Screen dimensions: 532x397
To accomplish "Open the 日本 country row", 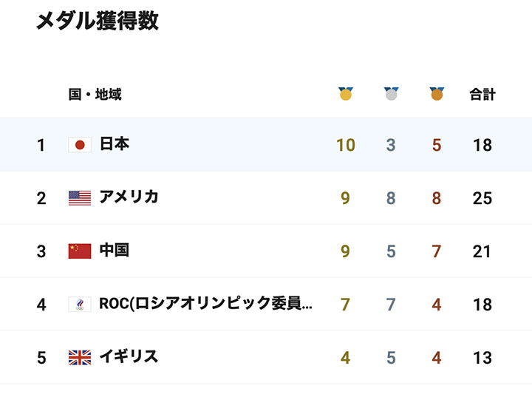I will [x=266, y=144].
